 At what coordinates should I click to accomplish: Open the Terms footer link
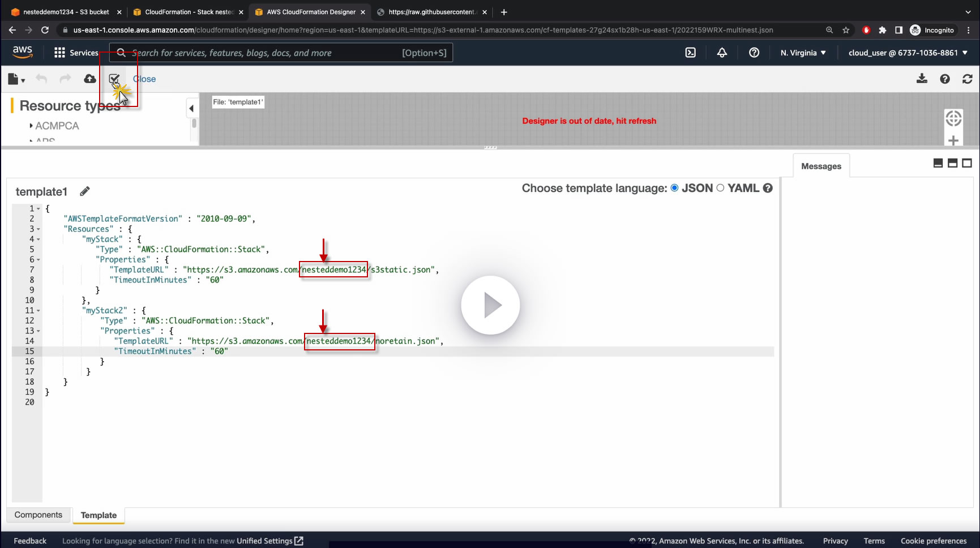coord(874,541)
